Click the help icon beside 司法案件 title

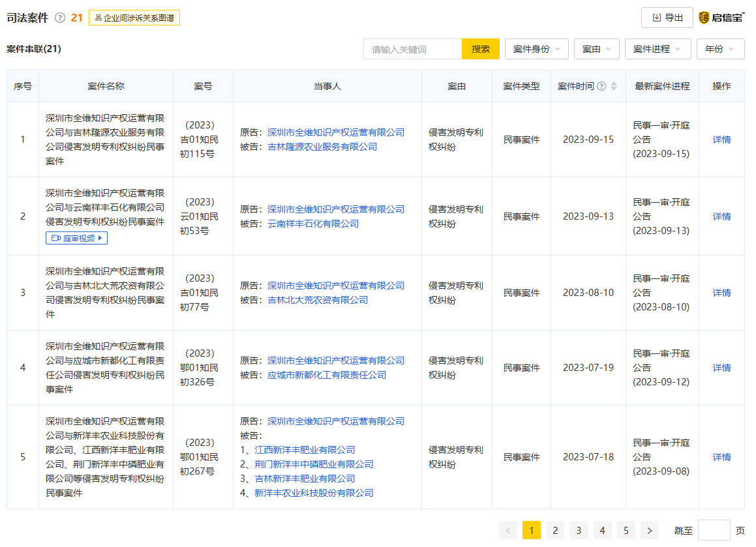60,18
